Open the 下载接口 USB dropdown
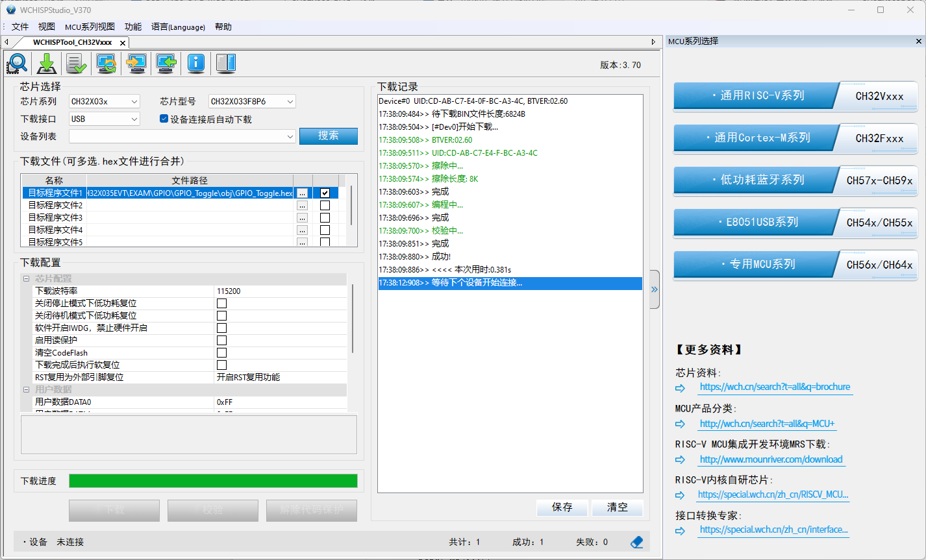926x560 pixels. coord(104,119)
